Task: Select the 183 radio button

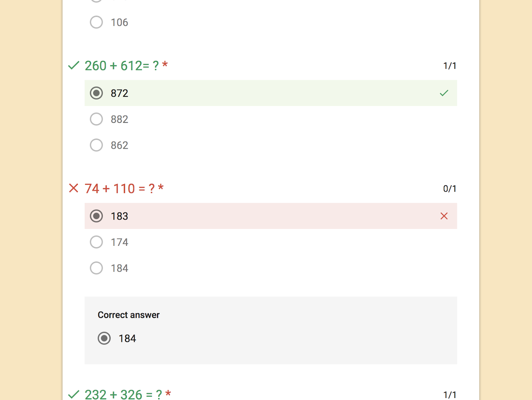Action: (x=96, y=216)
